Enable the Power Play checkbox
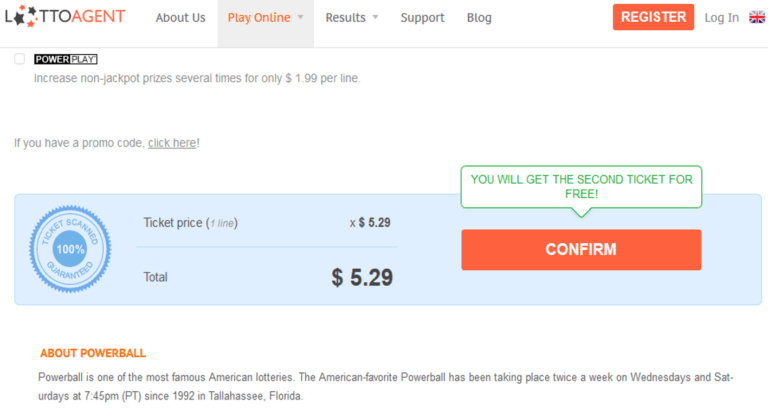 (20, 59)
